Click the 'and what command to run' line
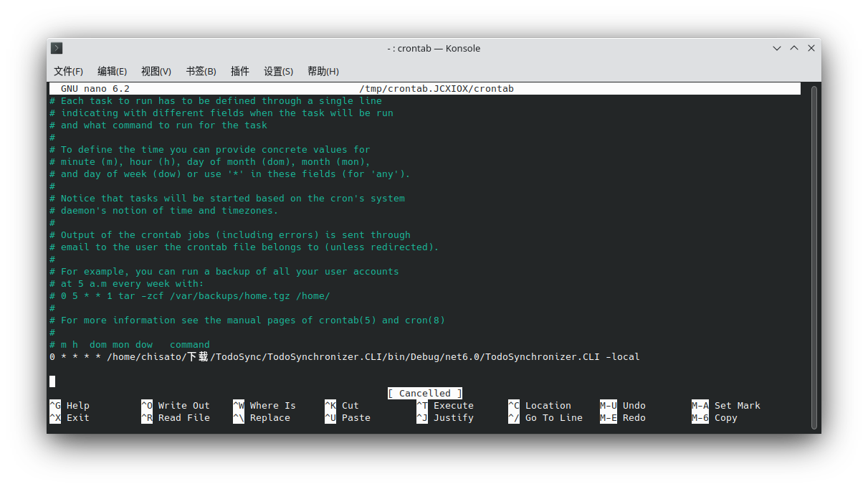868x489 pixels. coord(158,125)
